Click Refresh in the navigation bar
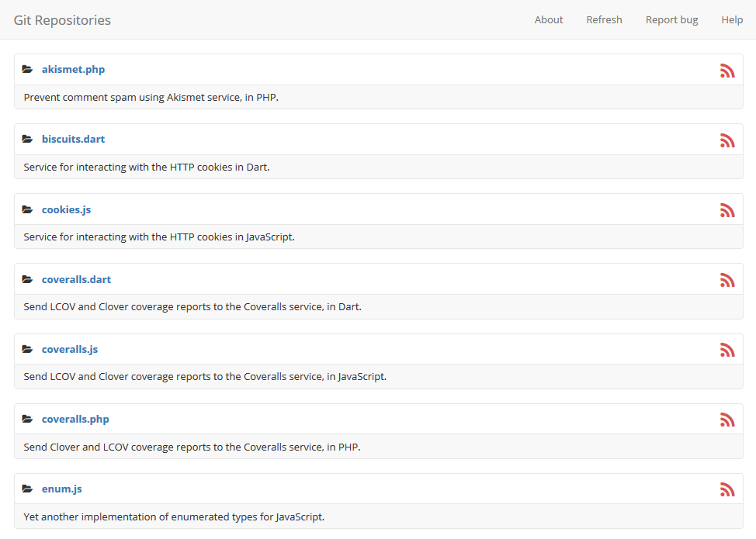The height and width of the screenshot is (539, 756). click(604, 19)
